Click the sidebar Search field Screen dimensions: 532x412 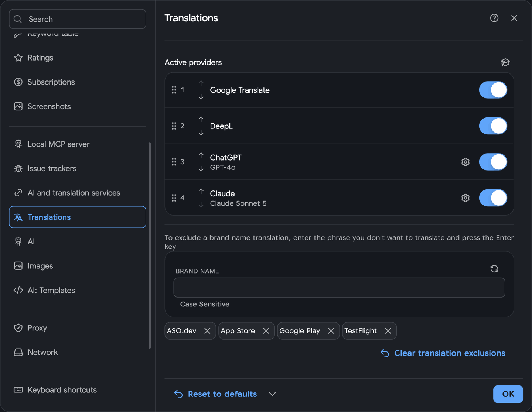coord(78,19)
